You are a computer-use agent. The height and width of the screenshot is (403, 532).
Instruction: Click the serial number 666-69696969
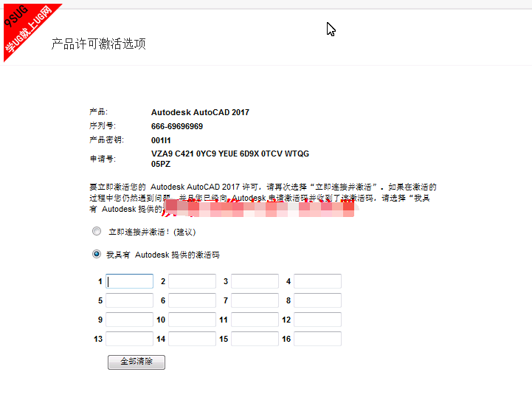177,126
